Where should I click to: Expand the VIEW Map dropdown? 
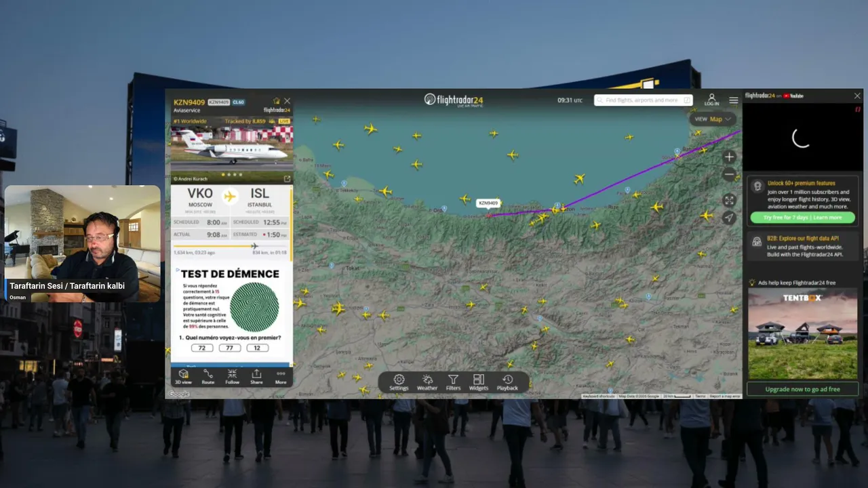pos(713,119)
